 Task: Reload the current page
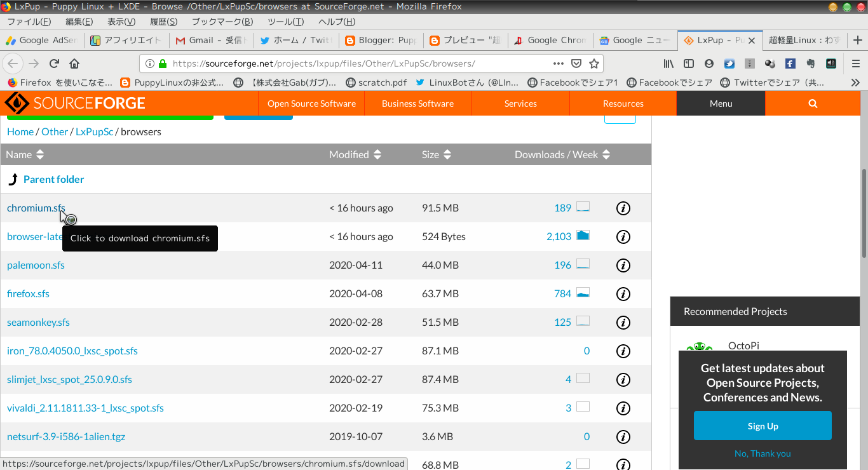point(55,64)
